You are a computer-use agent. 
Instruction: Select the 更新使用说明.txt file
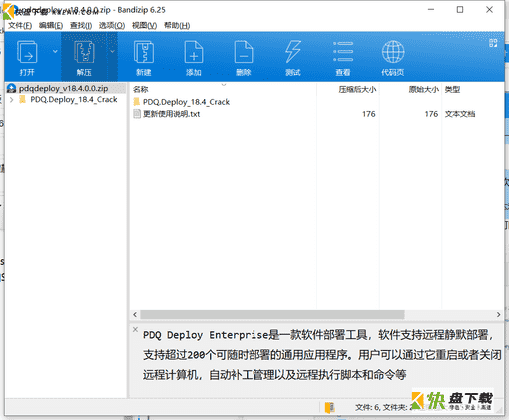coord(171,114)
